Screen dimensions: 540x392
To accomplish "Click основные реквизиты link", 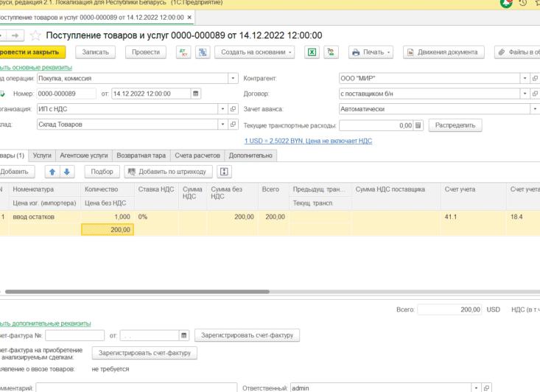I will point(35,68).
